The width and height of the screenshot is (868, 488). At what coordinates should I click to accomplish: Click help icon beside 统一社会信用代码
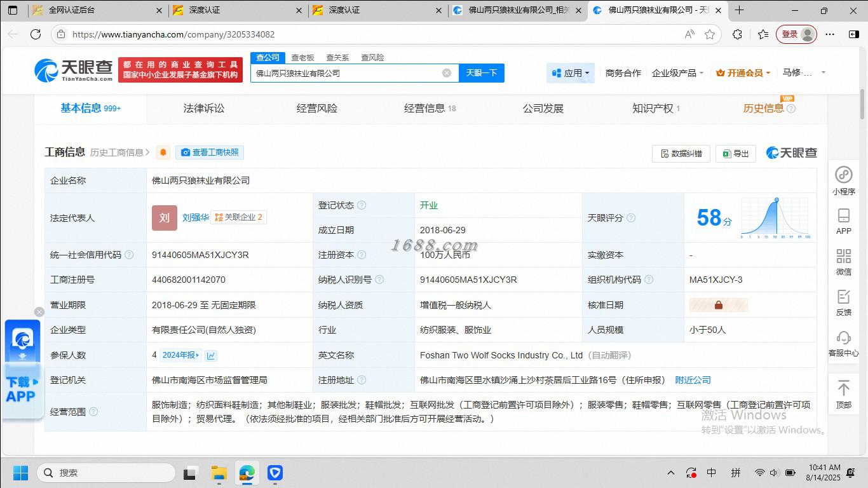pos(129,255)
